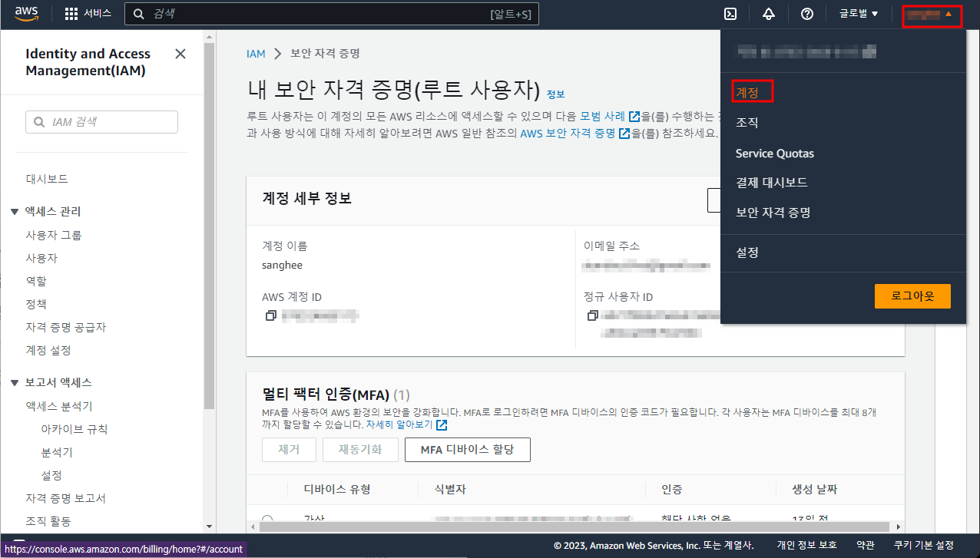This screenshot has height=558, width=980.
Task: Open 설정 under access analyzer in sidebar
Action: (x=51, y=475)
